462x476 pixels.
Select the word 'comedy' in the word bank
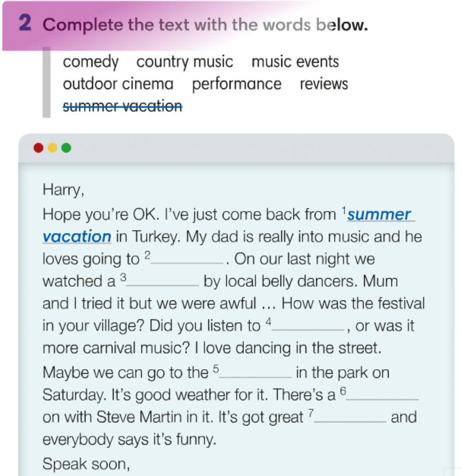(91, 62)
